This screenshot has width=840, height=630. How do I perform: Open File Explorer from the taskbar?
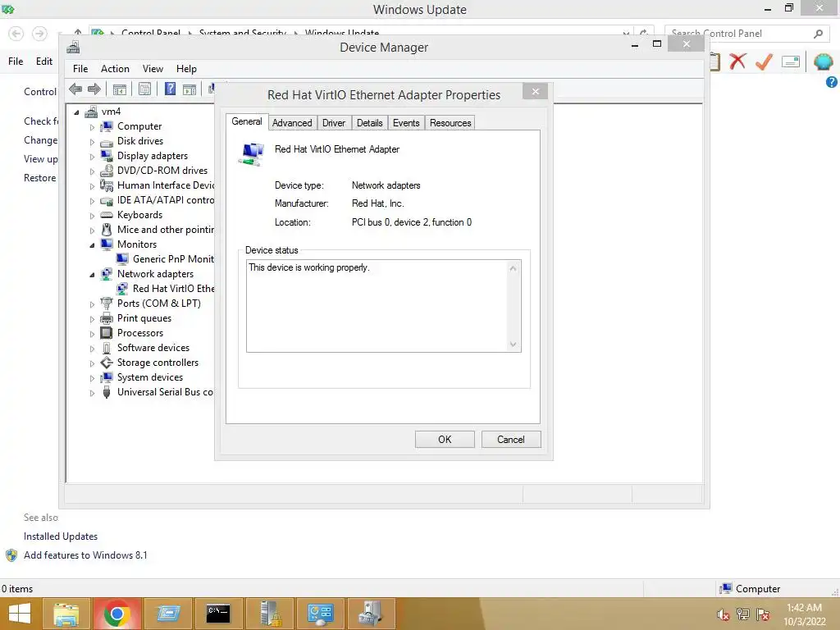(66, 614)
